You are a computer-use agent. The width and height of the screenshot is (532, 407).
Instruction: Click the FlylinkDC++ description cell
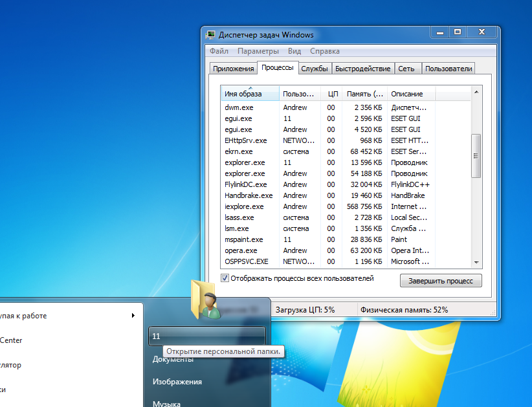pyautogui.click(x=410, y=184)
